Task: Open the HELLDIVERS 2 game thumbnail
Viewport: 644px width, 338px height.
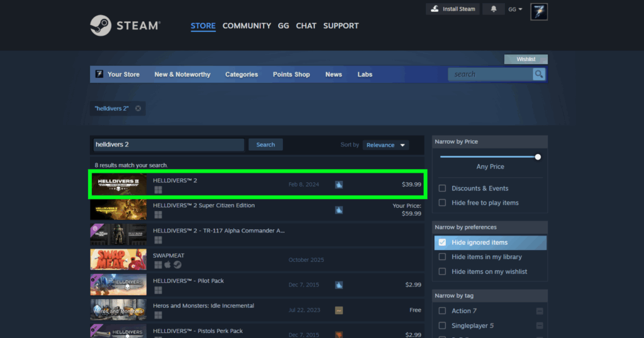Action: coord(118,185)
